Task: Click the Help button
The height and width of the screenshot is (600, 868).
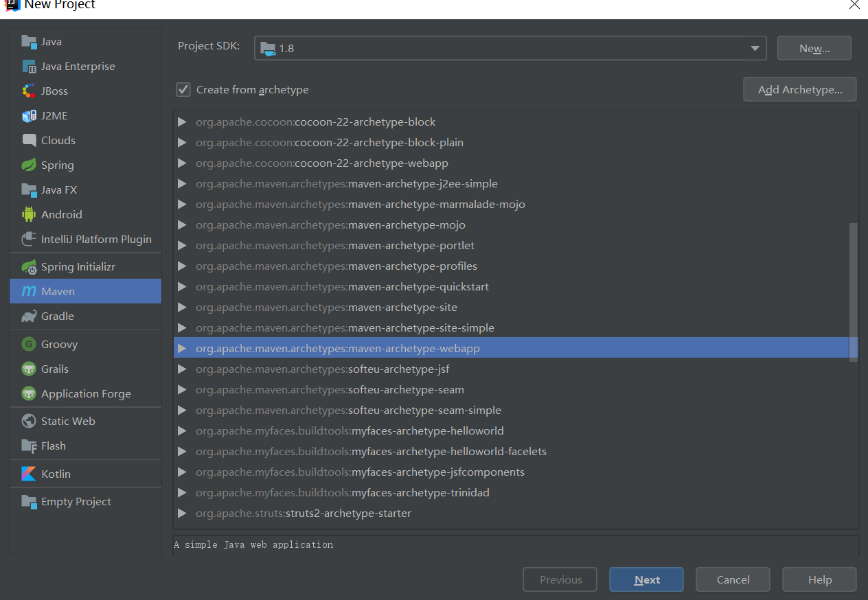Action: (819, 579)
